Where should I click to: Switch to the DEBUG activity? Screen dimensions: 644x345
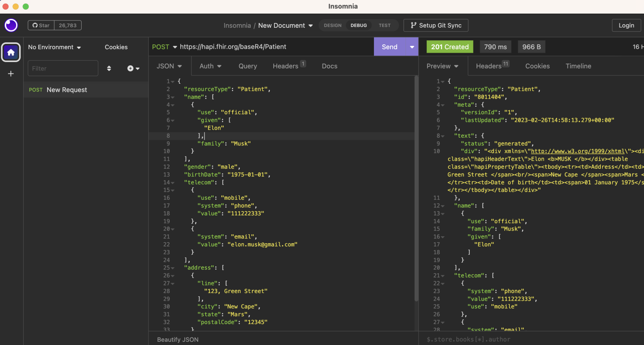[x=359, y=25]
